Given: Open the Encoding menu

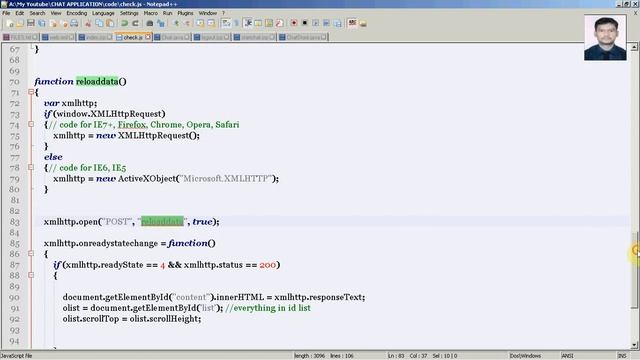Looking at the screenshot, I should click(x=77, y=13).
